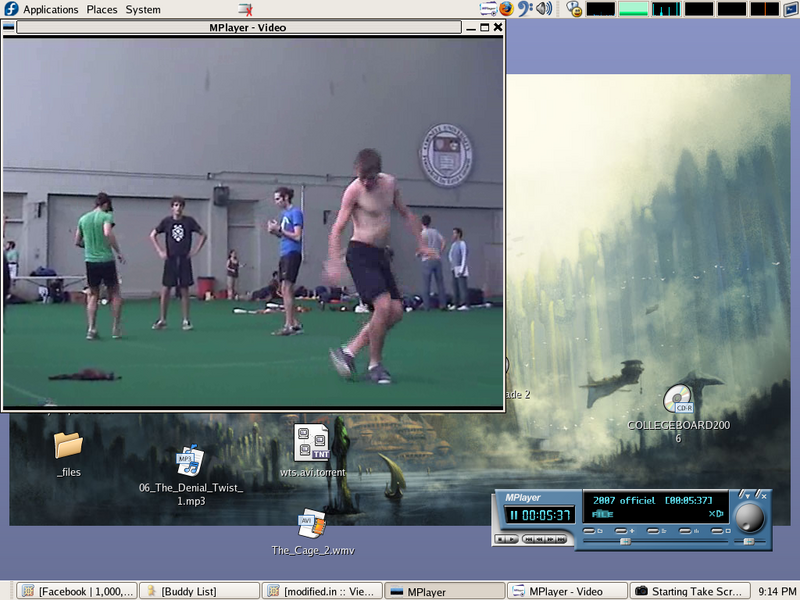Open the Places menu
Viewport: 800px width, 600px height.
101,9
